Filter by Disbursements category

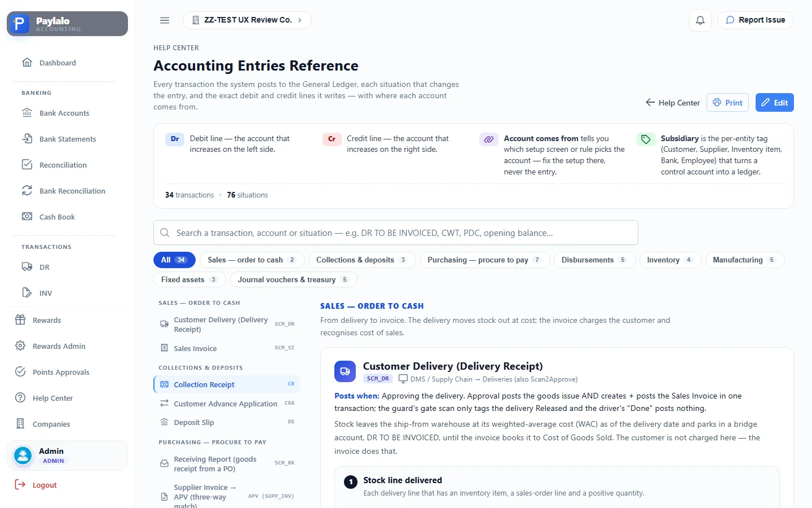(x=595, y=260)
